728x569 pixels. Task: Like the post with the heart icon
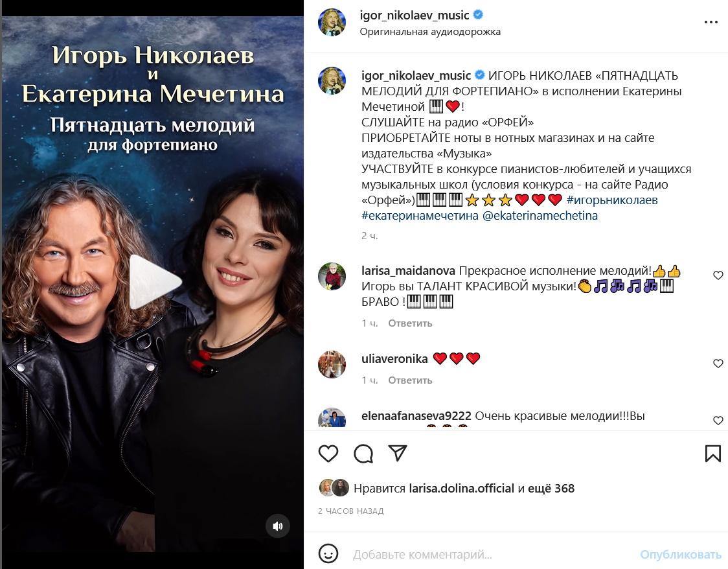[x=328, y=454]
